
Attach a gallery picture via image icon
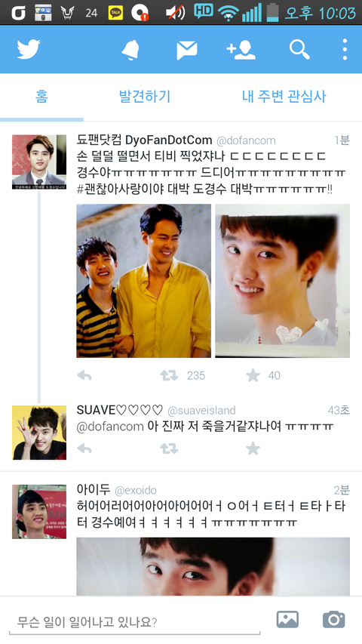(x=287, y=619)
